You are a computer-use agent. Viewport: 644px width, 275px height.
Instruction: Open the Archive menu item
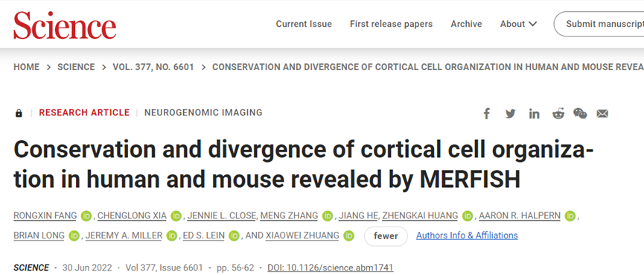click(x=466, y=25)
